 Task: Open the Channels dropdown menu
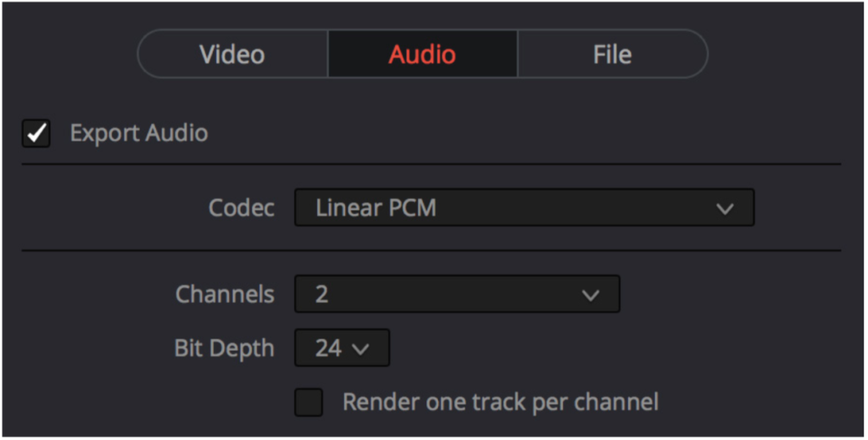[x=457, y=294]
